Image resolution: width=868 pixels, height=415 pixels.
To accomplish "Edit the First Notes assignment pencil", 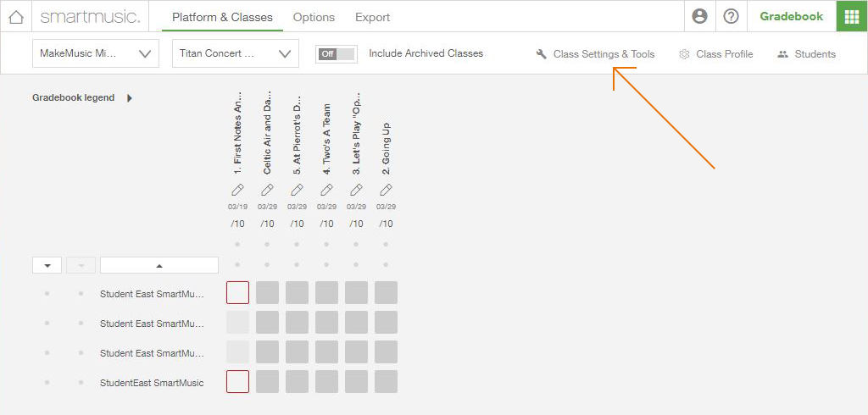I will click(x=237, y=190).
